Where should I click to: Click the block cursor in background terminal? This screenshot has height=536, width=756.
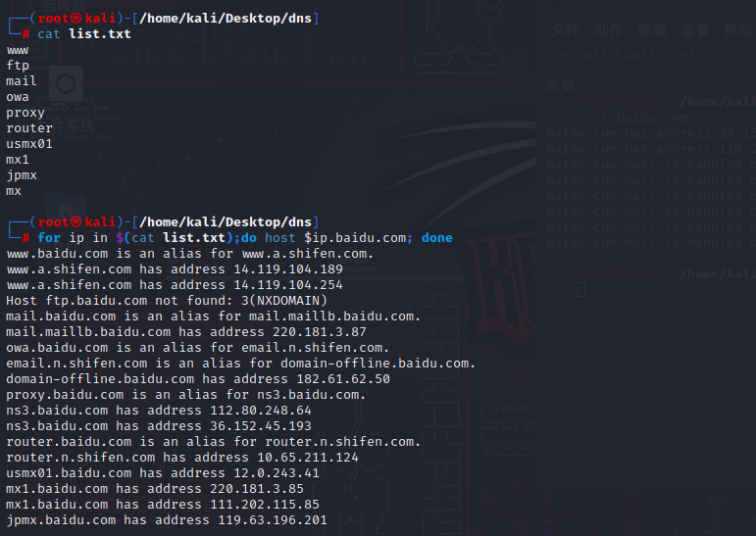tap(580, 289)
